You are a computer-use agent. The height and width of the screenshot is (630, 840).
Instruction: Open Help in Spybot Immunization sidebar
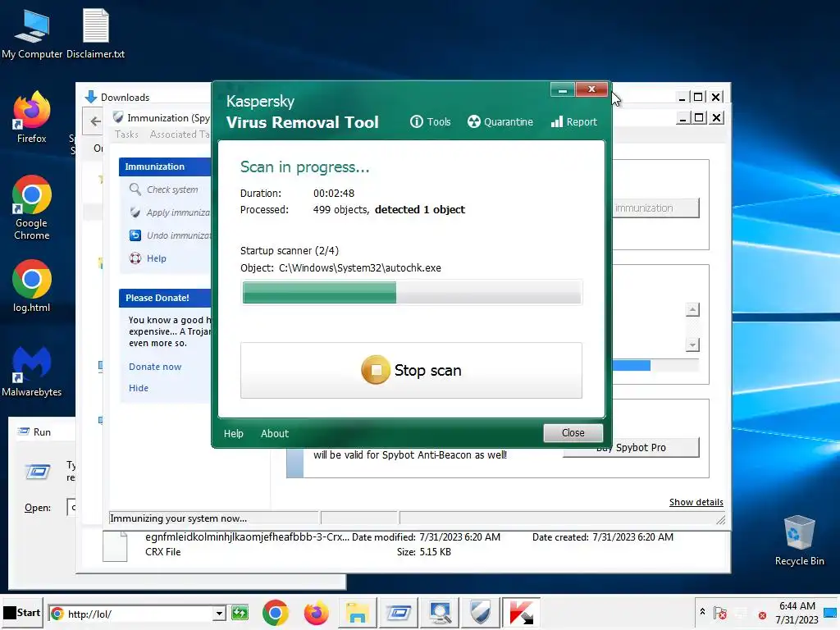(148, 258)
